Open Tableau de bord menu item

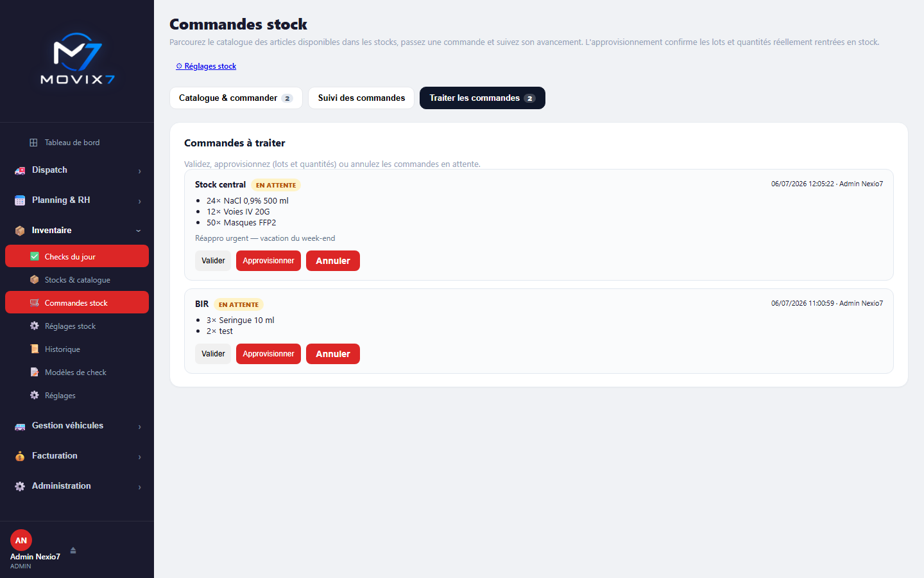point(77,143)
